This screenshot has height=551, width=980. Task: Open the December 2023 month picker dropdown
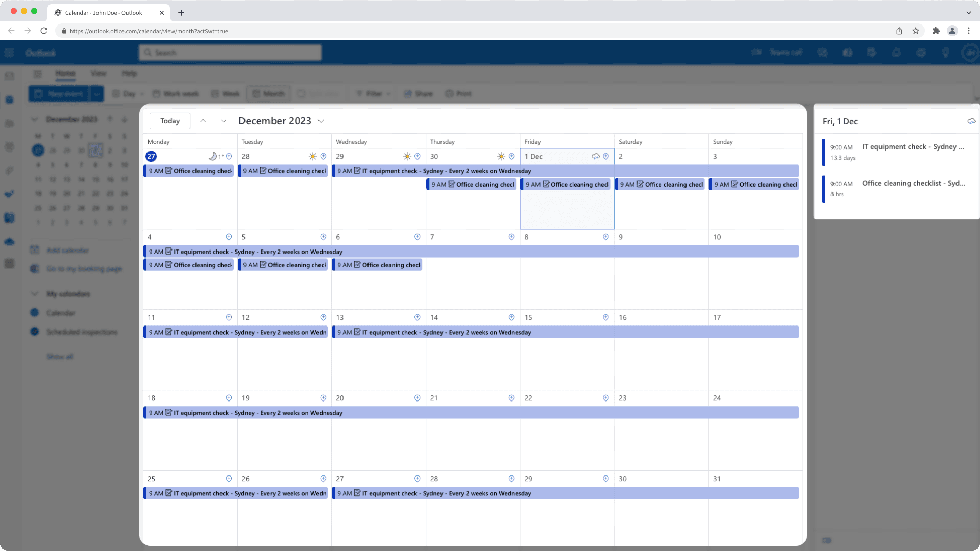pyautogui.click(x=321, y=121)
